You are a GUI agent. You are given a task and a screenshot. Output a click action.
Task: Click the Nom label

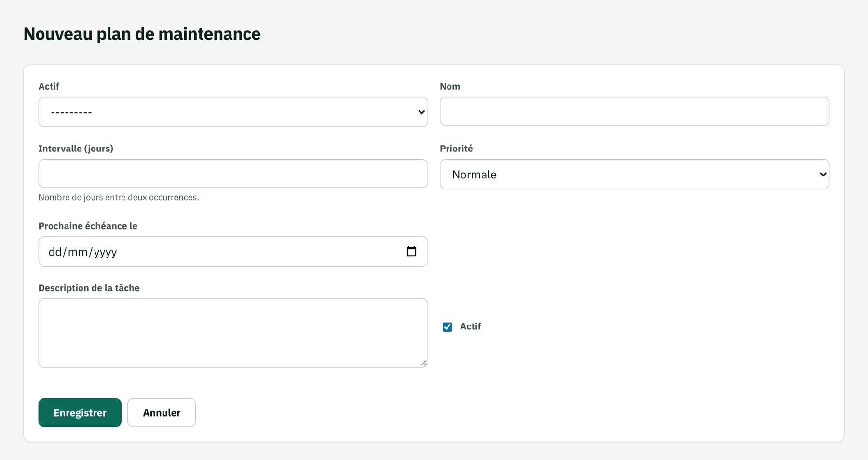coord(450,86)
